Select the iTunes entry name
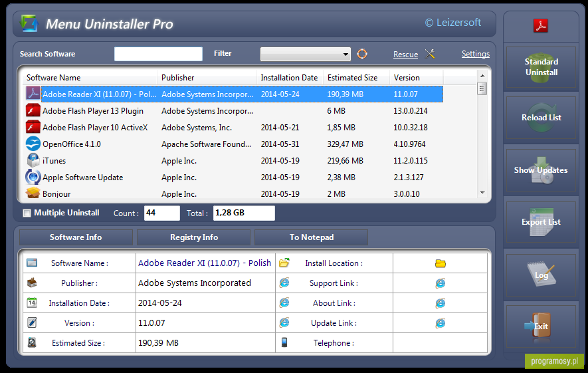Image resolution: width=588 pixels, height=373 pixels. 54,161
